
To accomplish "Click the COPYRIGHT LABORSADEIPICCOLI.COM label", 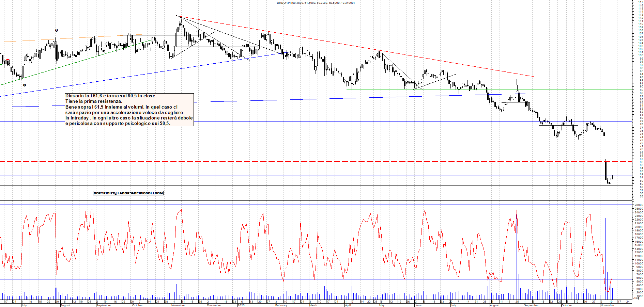I will [x=128, y=193].
